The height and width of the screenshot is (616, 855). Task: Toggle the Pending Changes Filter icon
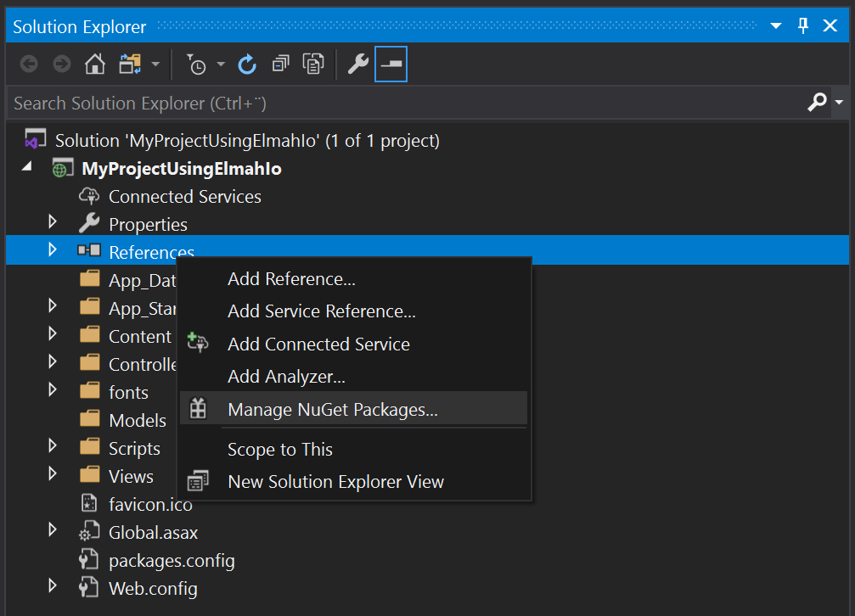point(197,64)
